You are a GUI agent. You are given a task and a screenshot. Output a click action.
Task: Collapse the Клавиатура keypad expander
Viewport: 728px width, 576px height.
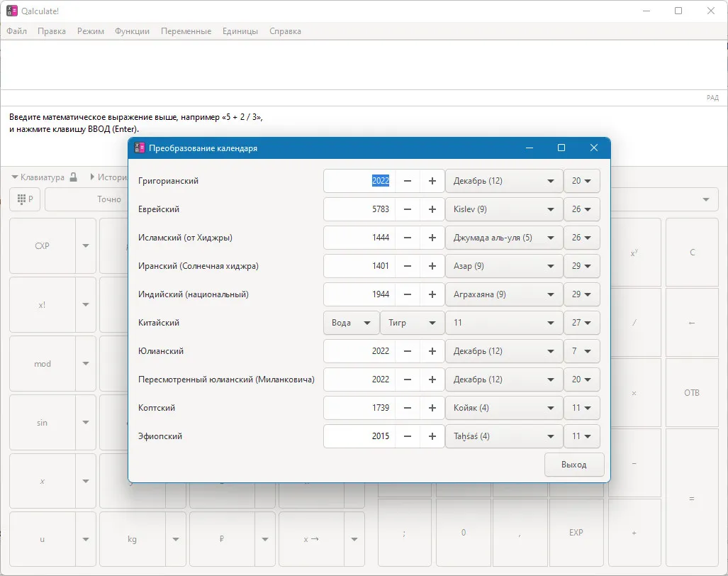click(38, 177)
